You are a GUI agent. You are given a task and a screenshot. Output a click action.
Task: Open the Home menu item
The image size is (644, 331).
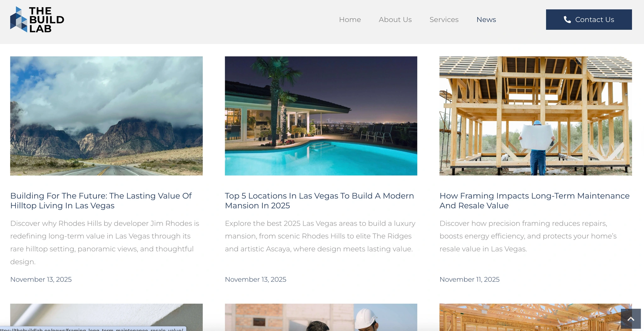coord(350,19)
